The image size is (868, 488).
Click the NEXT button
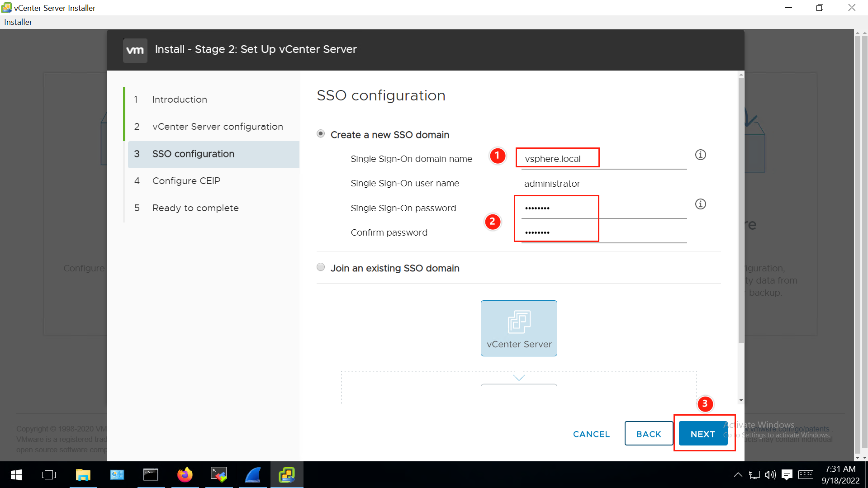point(703,434)
